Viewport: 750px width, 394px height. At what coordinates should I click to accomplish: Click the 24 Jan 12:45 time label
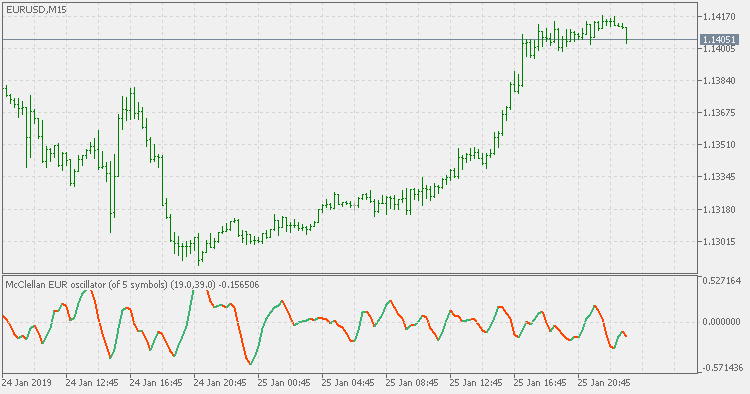[92, 383]
